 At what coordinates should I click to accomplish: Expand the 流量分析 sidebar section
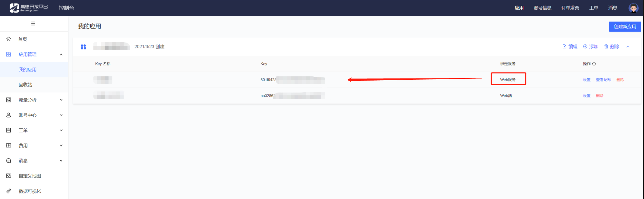click(x=61, y=100)
